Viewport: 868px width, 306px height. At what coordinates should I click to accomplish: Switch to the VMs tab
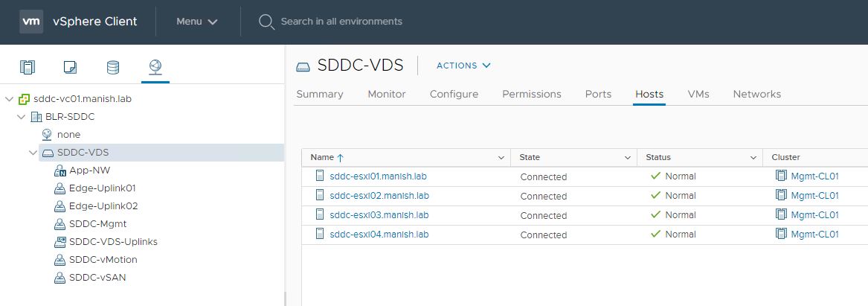click(x=698, y=95)
